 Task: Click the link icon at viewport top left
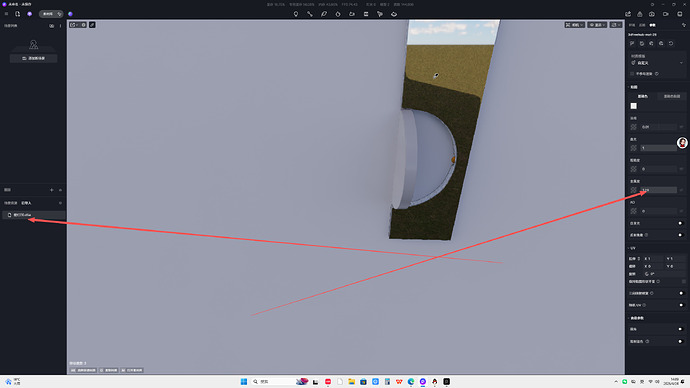tap(92, 25)
